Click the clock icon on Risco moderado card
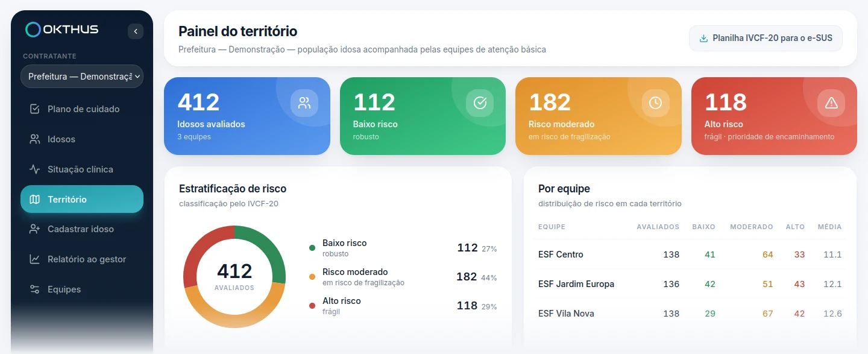This screenshot has height=354, width=868. tap(655, 103)
